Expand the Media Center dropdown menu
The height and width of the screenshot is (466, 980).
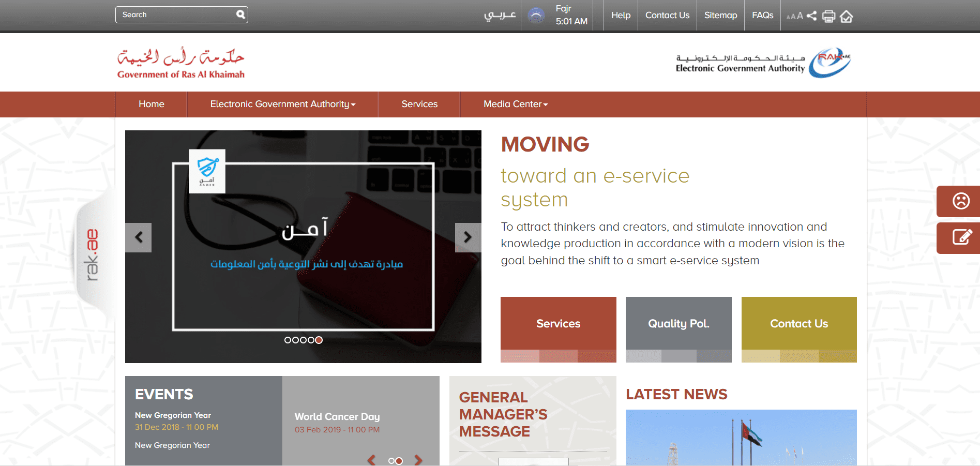tap(516, 104)
